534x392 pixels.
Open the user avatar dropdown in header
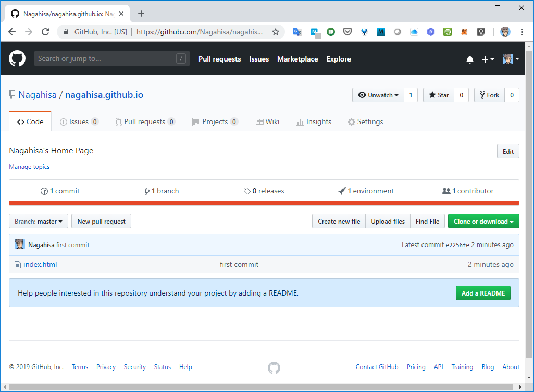coord(511,59)
